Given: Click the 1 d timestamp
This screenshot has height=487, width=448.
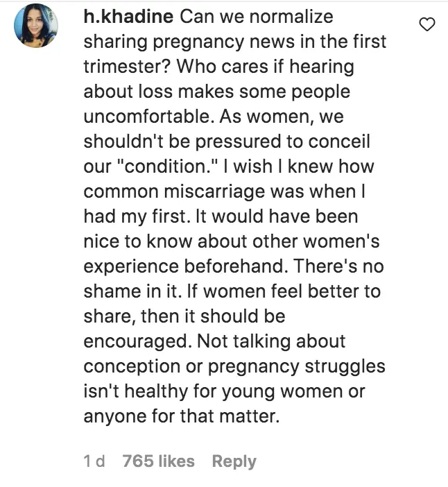Looking at the screenshot, I should click(x=94, y=461).
